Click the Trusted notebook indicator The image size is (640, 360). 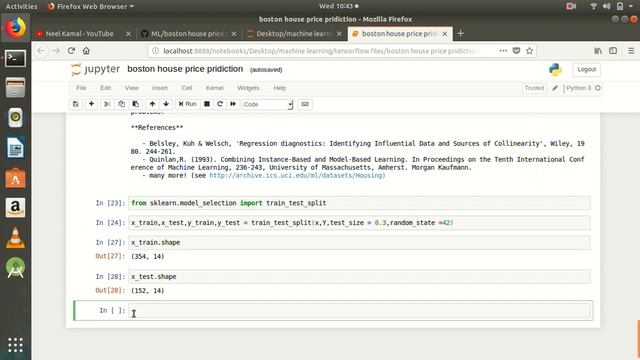pyautogui.click(x=534, y=88)
